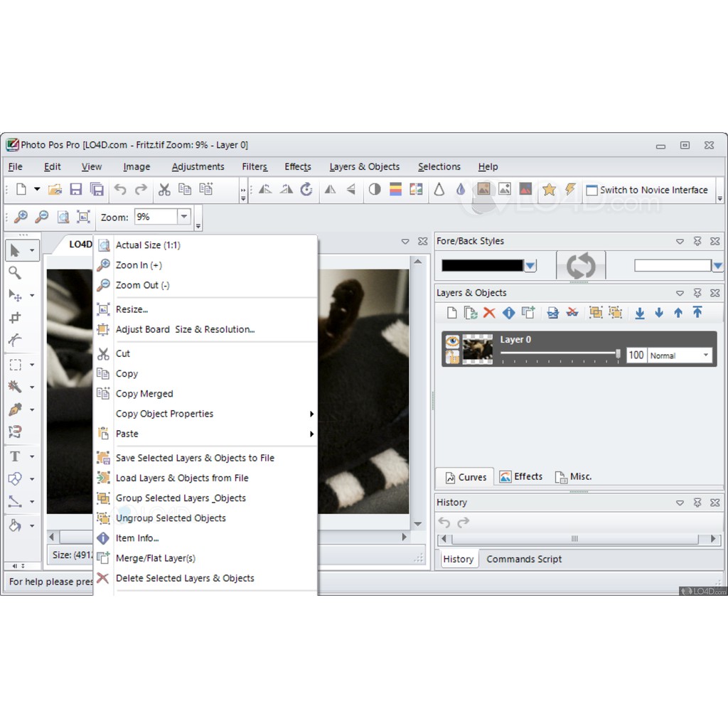The image size is (728, 728).
Task: Open the Zoom percentage dropdown
Action: (x=184, y=217)
